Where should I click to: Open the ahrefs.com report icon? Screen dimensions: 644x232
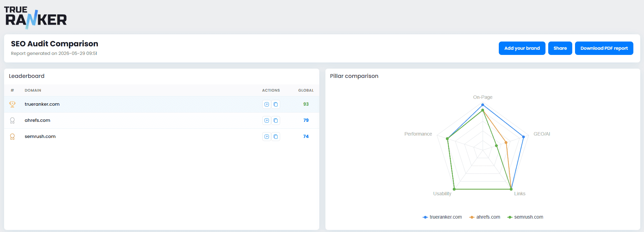(x=267, y=120)
